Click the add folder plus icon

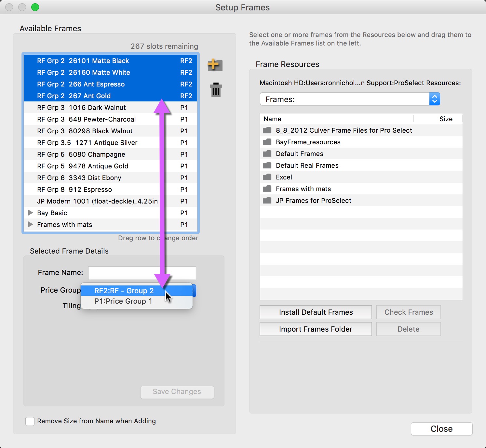coord(215,65)
